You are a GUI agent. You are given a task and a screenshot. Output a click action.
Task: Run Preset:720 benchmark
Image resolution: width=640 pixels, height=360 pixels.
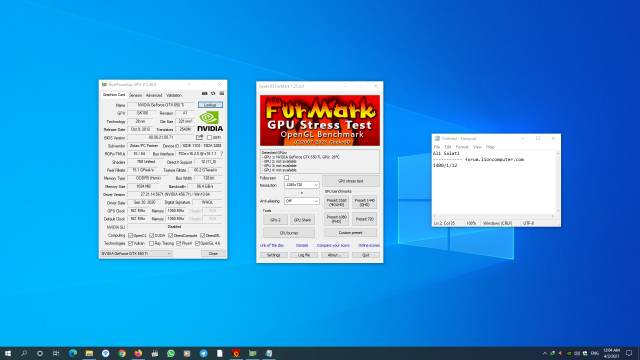364,219
